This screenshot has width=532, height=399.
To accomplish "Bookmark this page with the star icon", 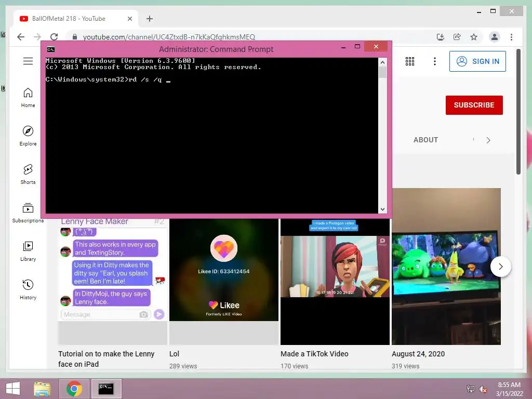I will tap(474, 37).
